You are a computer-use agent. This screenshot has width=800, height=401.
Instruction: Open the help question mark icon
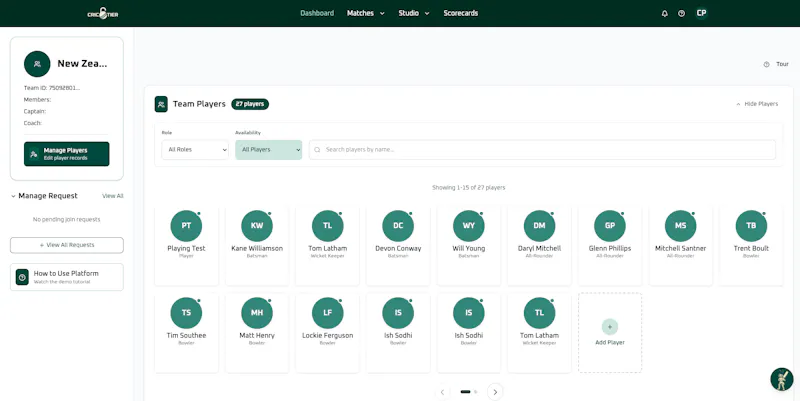coord(682,14)
